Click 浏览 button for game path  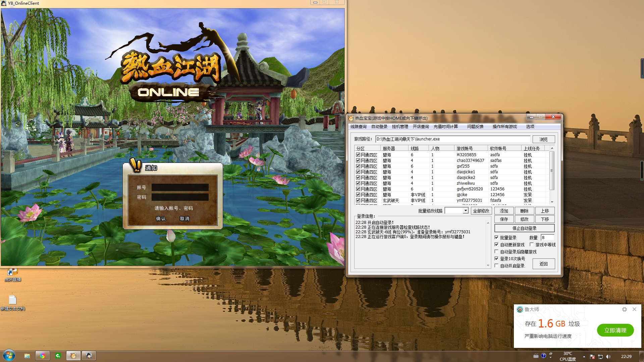pos(543,139)
